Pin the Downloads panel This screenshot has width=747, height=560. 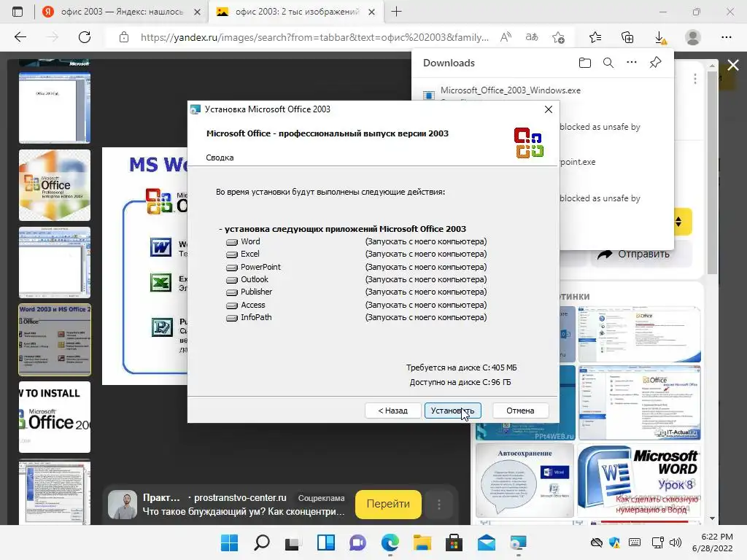656,63
